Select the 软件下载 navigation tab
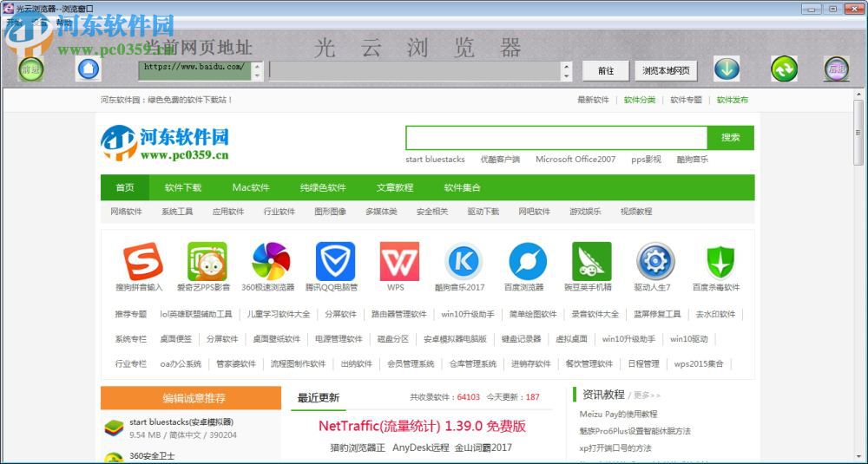Image resolution: width=868 pixels, height=464 pixels. pos(182,187)
